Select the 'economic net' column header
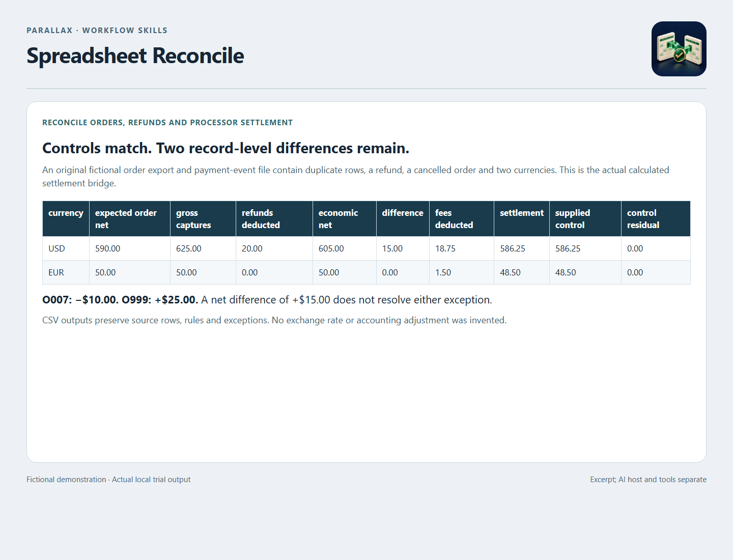Screen dimensions: 733x560 point(345,219)
